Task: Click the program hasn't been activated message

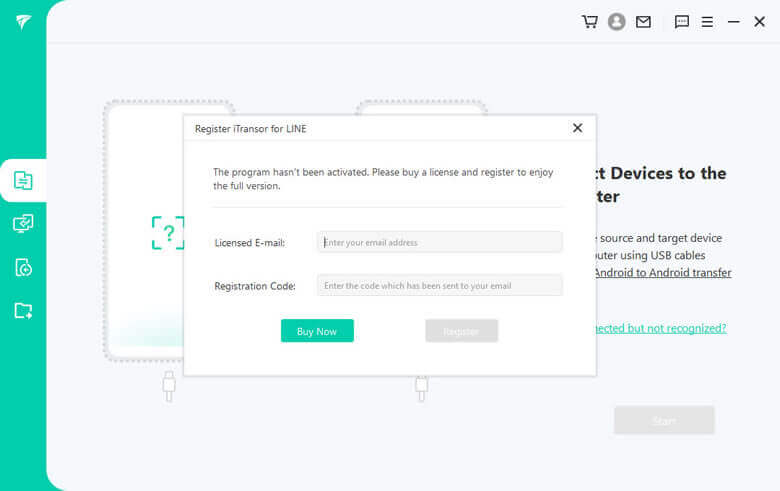Action: tap(383, 179)
